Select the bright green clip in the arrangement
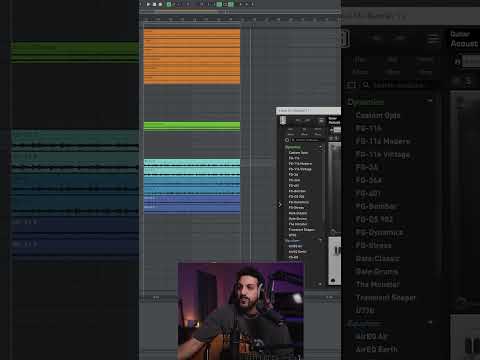 [192, 126]
